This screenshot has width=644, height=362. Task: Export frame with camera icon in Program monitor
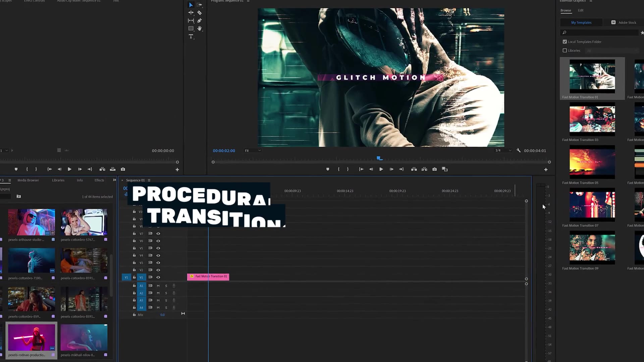435,169
